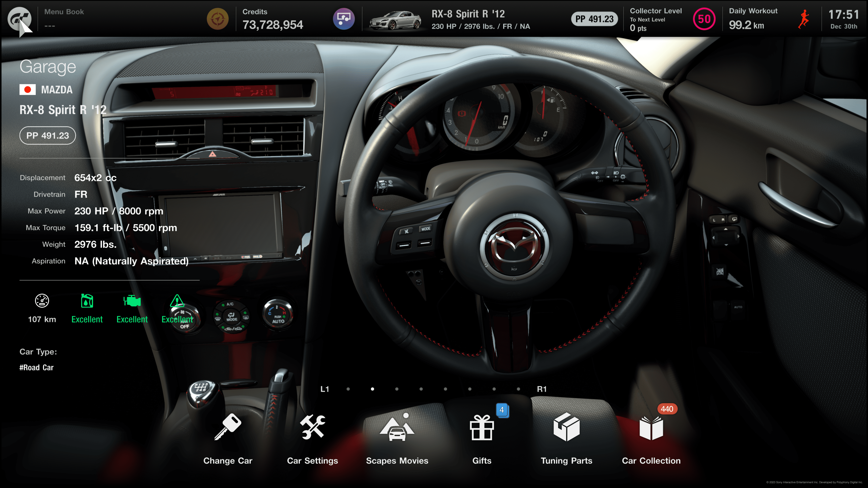Click the Gifts label

coord(482,461)
